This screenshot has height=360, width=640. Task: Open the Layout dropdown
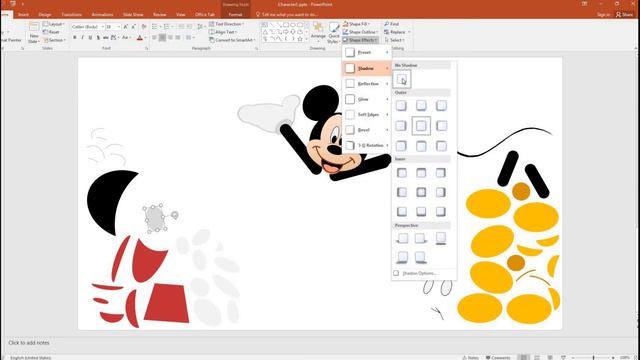pyautogui.click(x=53, y=24)
